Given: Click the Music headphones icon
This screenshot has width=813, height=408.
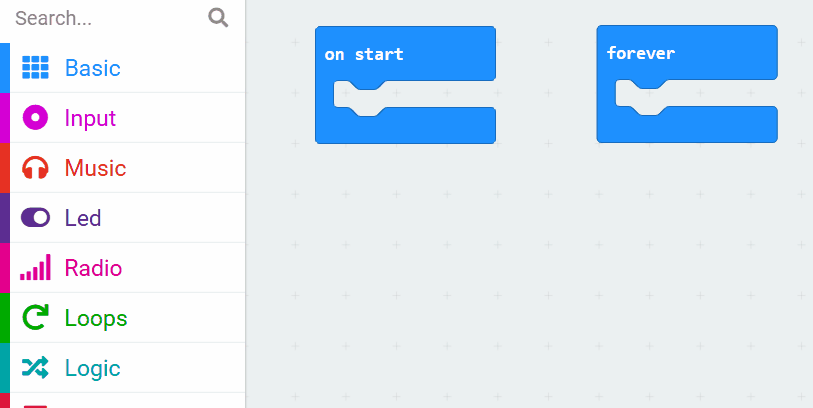Looking at the screenshot, I should tap(35, 168).
